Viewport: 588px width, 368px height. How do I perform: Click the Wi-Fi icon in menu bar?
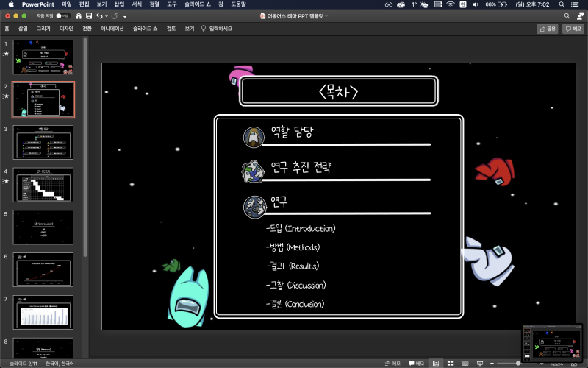[x=451, y=4]
